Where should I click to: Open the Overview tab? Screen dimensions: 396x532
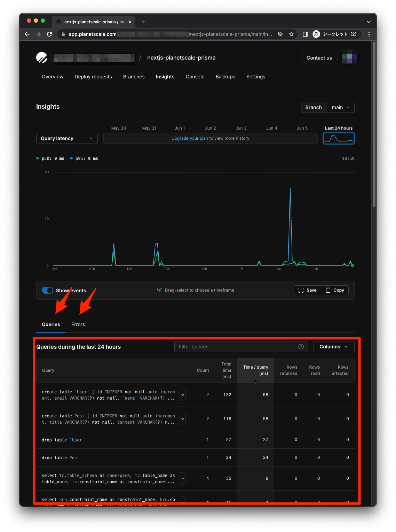(x=53, y=77)
